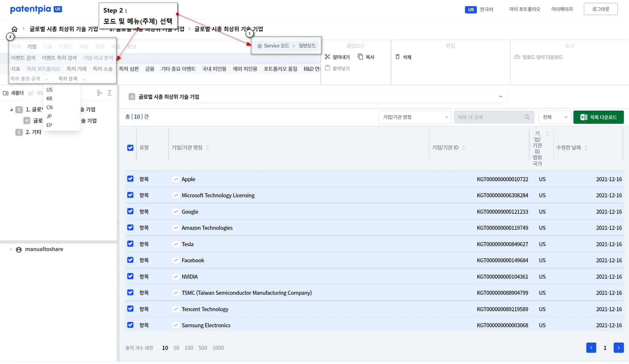Click the copy icon in clipboard section
Screen dimensions: 629x364
(x=361, y=57)
